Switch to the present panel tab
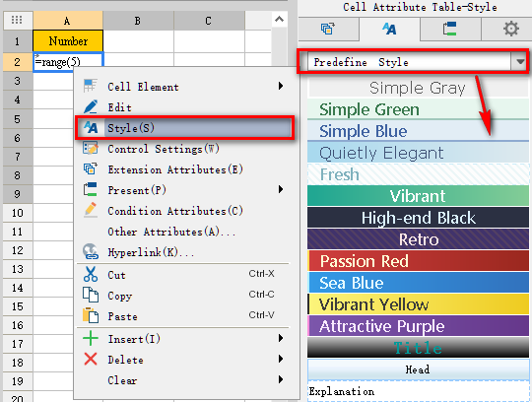This screenshot has height=402, width=532. coord(450,29)
